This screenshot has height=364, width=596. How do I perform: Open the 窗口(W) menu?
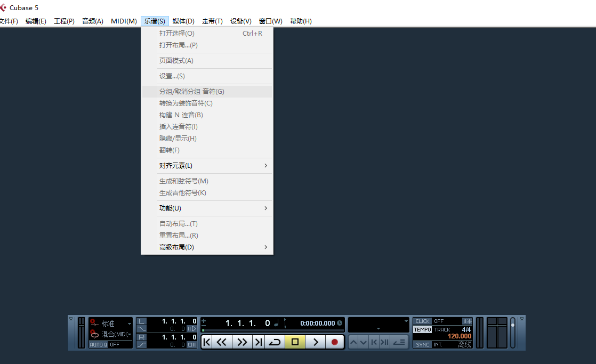[x=270, y=21]
